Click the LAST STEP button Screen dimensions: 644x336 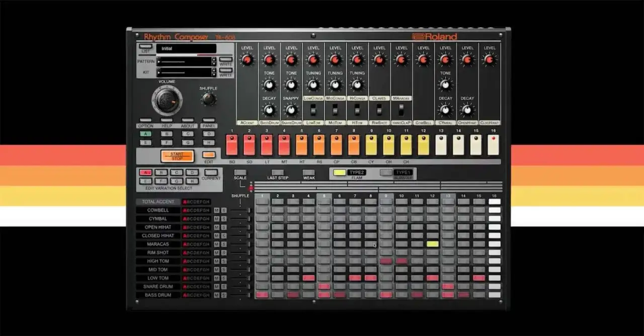click(277, 172)
